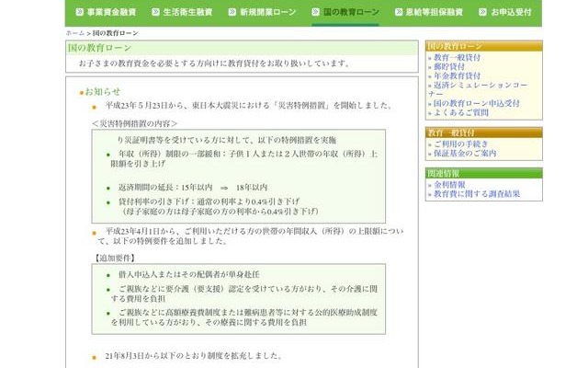588x368 pixels.
Task: Click the 平成23年4月1日から announcement text
Action: click(x=251, y=236)
